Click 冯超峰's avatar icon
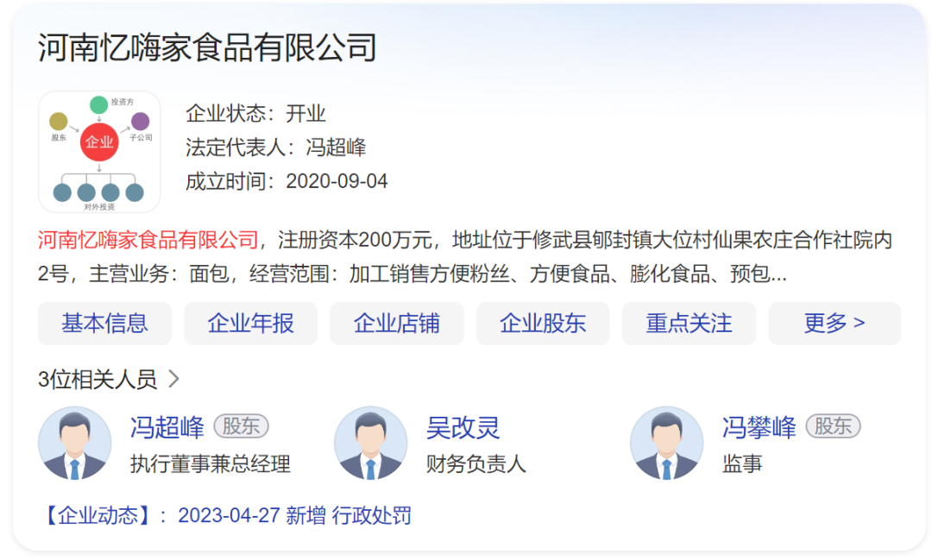Screen dimensions: 932x560 click(75, 443)
